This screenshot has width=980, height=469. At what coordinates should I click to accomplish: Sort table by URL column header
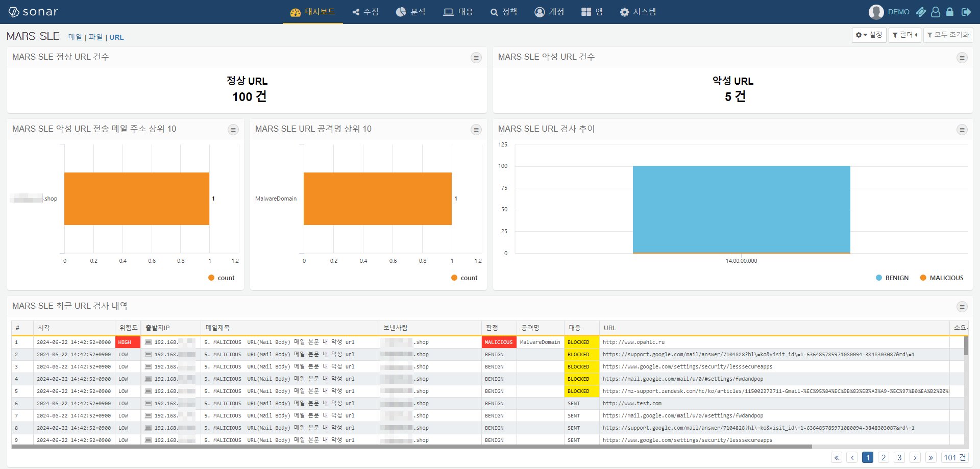pyautogui.click(x=774, y=328)
